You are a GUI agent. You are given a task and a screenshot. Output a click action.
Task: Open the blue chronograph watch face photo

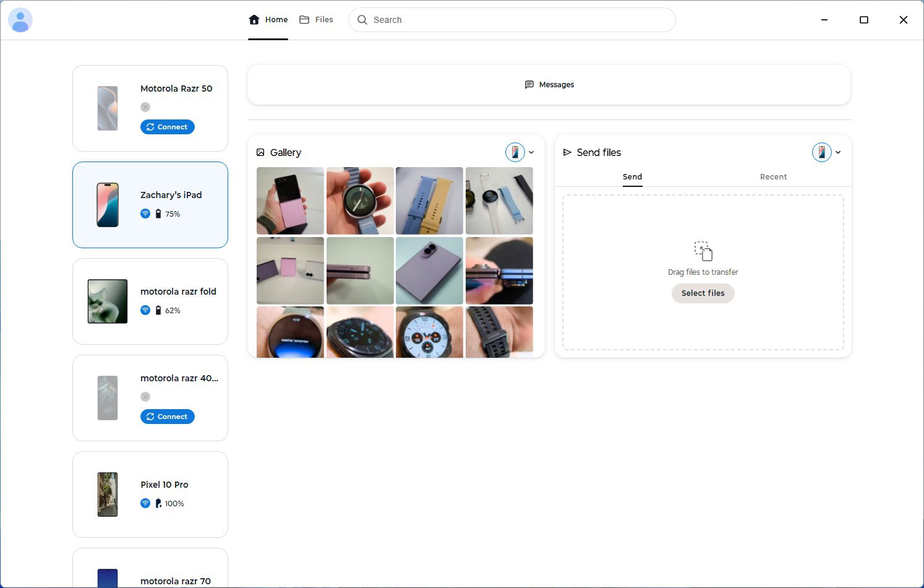point(429,332)
